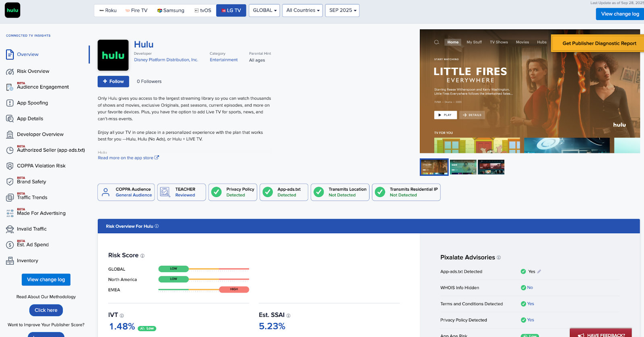Image resolution: width=644 pixels, height=337 pixels.
Task: Click the COPPA Violation Risk shield icon
Action: point(10,166)
